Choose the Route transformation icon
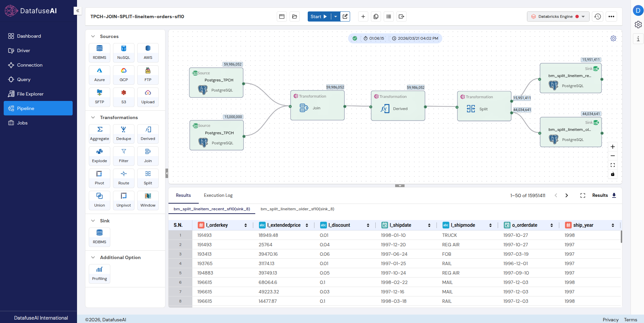This screenshot has width=644, height=323. (x=124, y=178)
